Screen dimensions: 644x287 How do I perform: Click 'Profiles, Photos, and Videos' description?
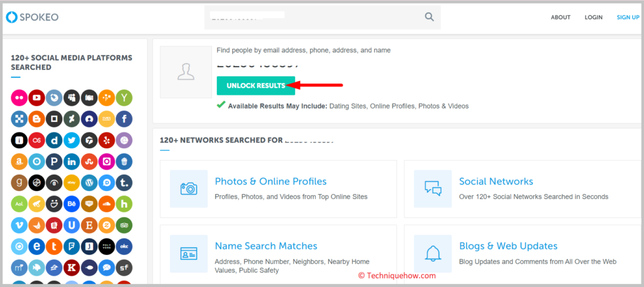[x=291, y=197]
